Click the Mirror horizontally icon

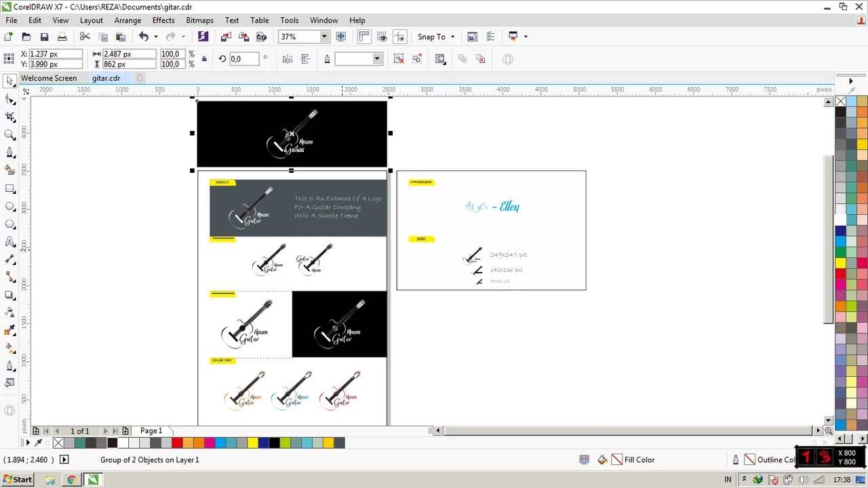[288, 59]
